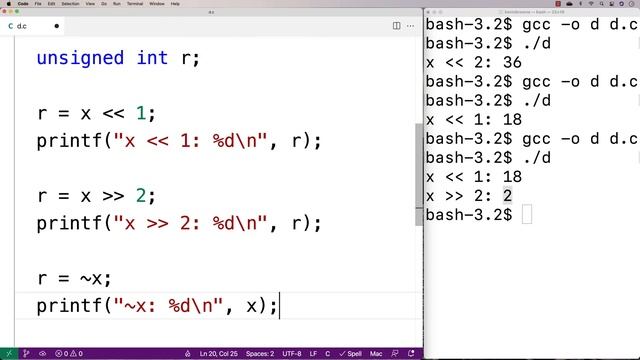640x360 pixels.
Task: Click the C file icon on d.c tab
Action: point(11,26)
